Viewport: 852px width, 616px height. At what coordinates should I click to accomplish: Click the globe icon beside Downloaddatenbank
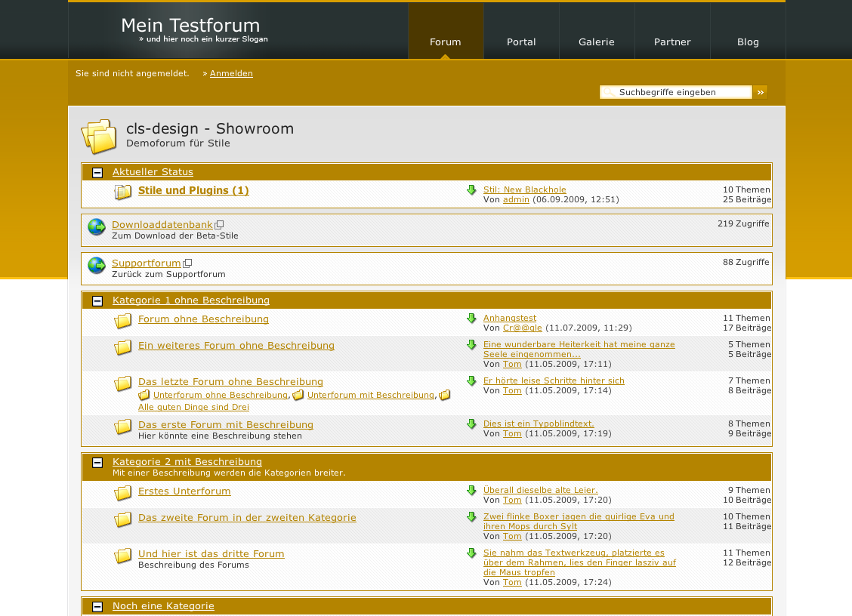pos(97,227)
